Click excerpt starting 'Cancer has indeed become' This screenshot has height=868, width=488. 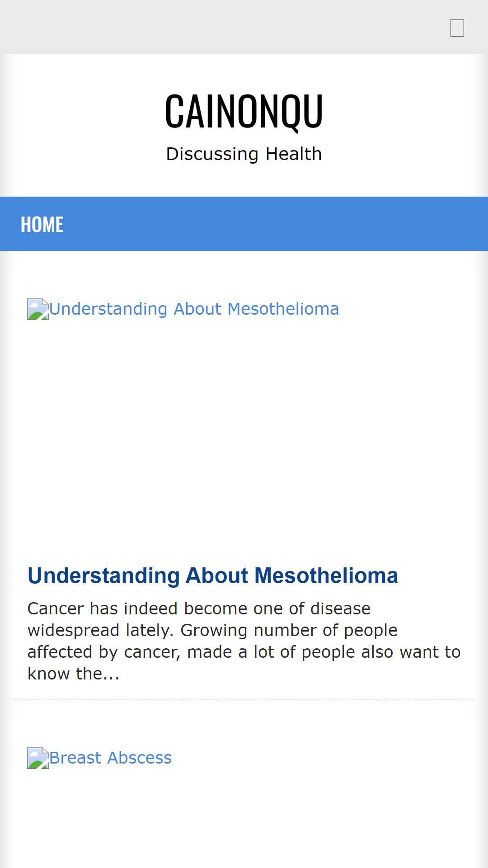(x=244, y=641)
